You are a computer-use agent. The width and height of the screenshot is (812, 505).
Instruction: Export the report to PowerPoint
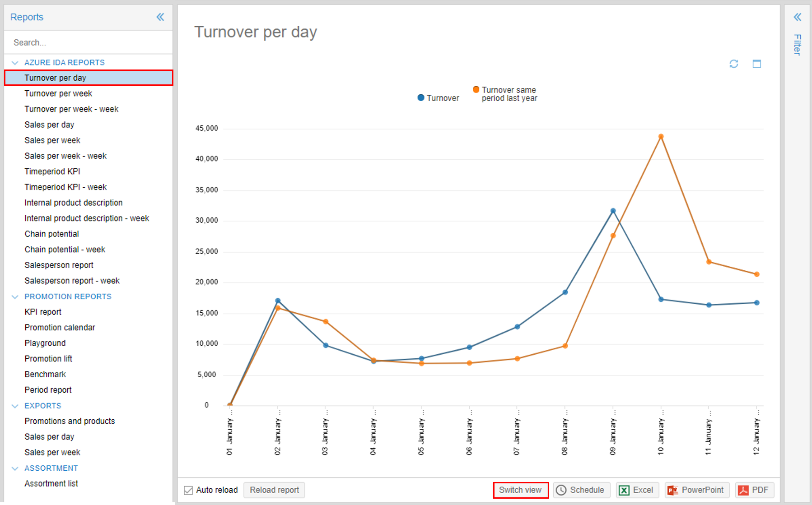pyautogui.click(x=697, y=490)
